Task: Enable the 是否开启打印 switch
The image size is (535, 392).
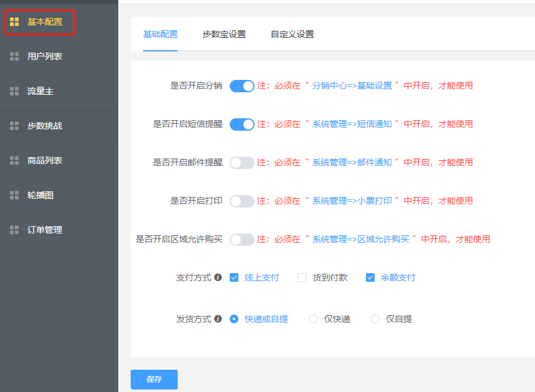Action: 241,201
